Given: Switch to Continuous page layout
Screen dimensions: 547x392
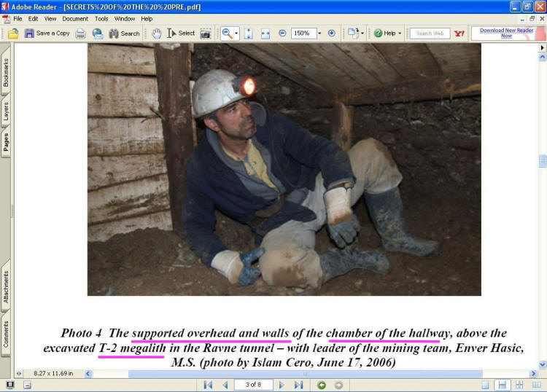Looking at the screenshot, I should pos(503,385).
